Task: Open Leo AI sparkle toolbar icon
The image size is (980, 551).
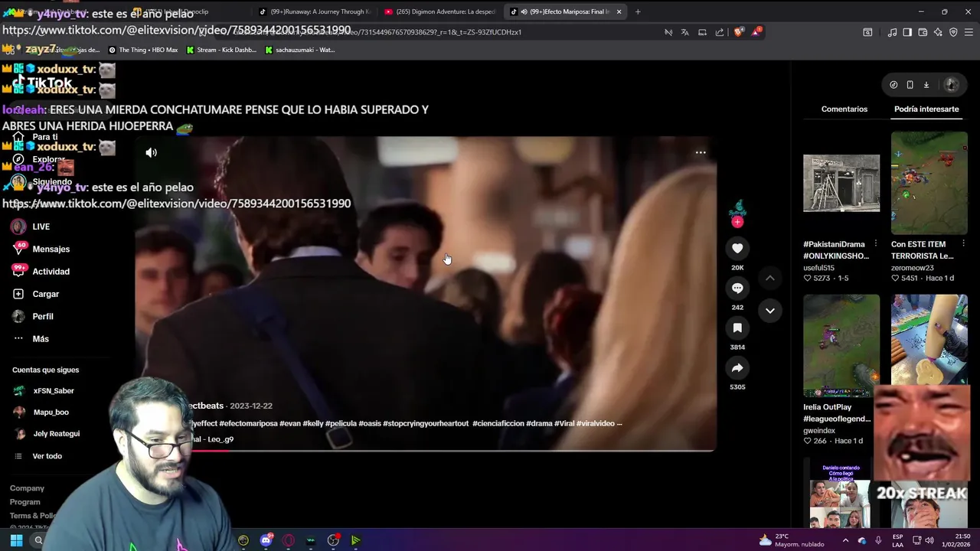Action: tap(938, 32)
